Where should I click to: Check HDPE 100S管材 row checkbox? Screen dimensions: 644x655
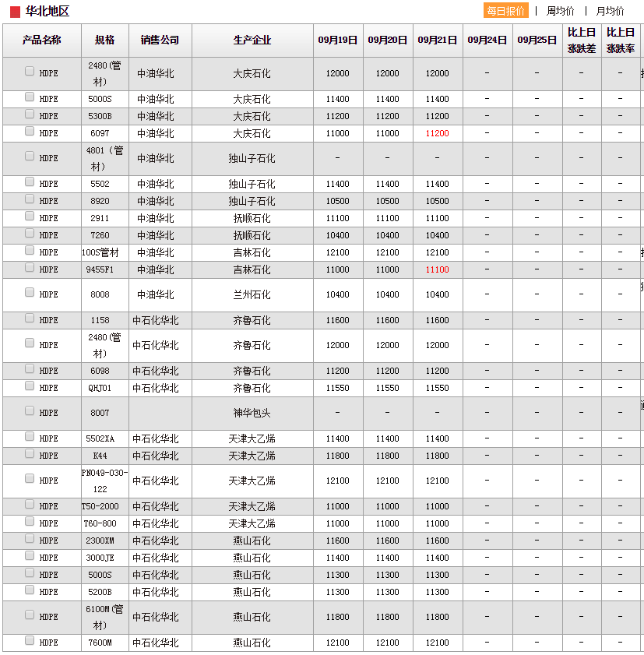coord(30,250)
